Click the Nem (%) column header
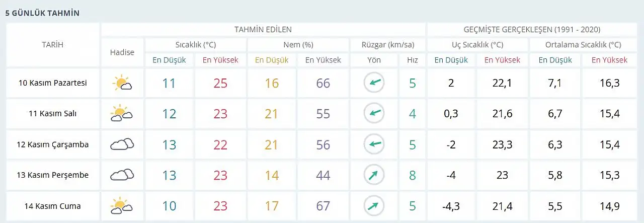644x223 pixels. coord(298,45)
